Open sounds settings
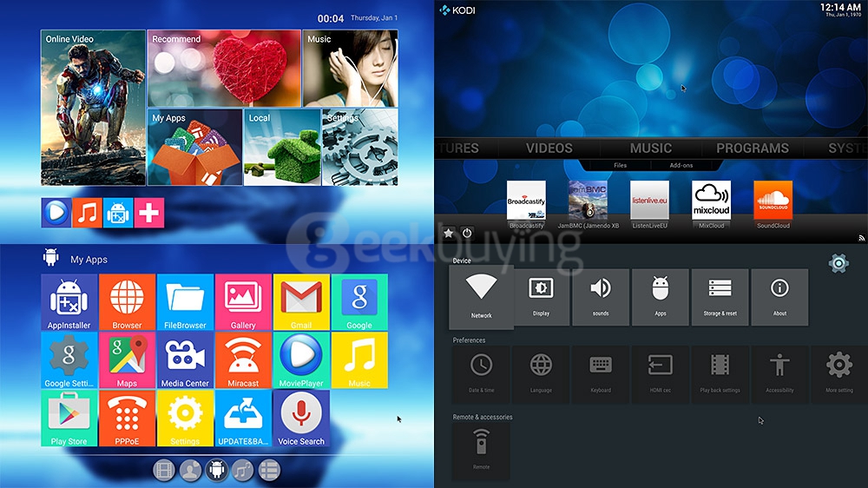 click(x=601, y=298)
